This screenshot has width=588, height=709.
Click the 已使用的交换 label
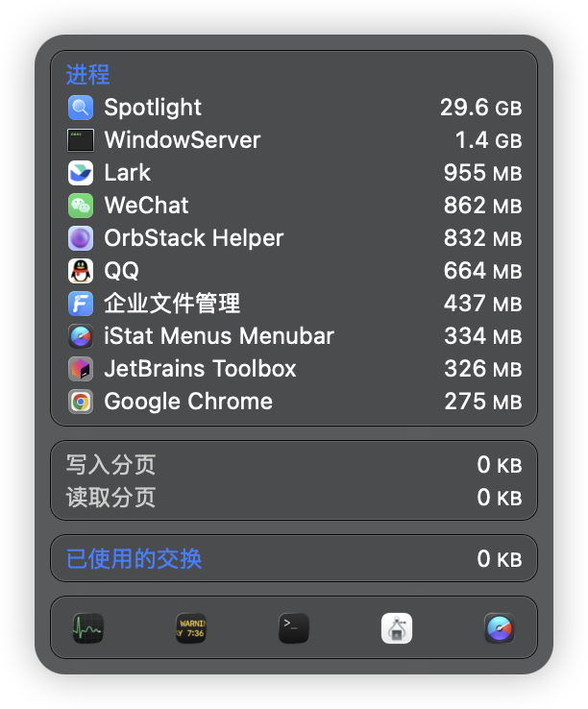[x=134, y=558]
